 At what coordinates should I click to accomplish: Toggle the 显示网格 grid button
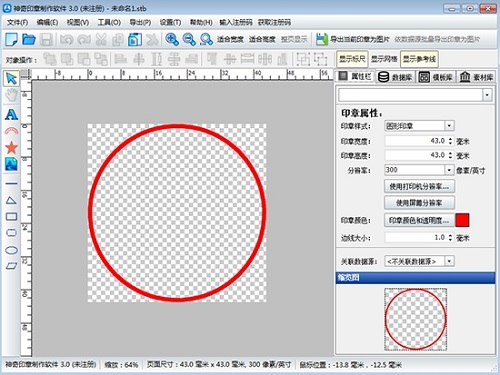pos(384,59)
